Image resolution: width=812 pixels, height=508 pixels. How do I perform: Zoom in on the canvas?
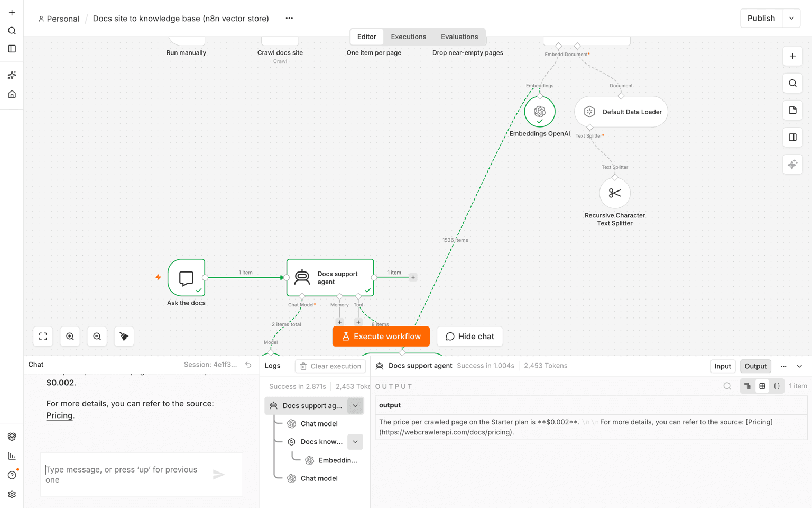point(70,337)
